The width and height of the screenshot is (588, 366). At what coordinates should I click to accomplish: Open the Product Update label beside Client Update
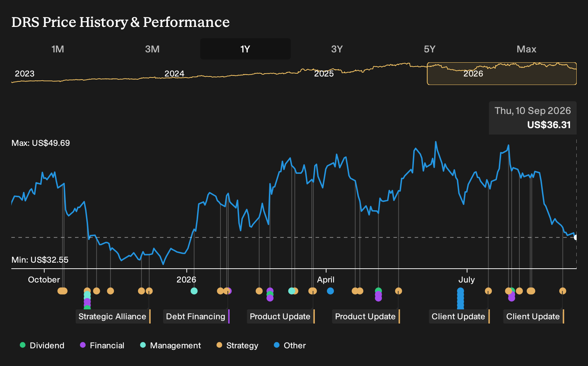click(x=366, y=316)
